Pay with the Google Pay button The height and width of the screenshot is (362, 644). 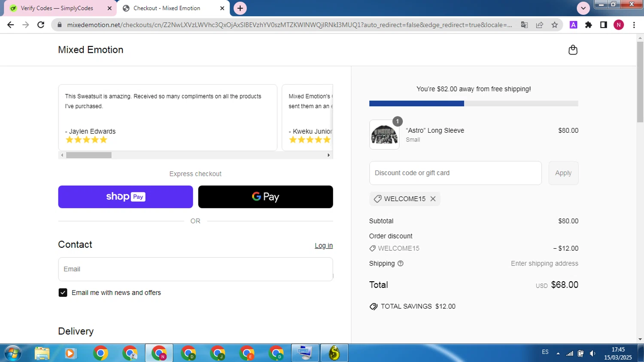265,197
